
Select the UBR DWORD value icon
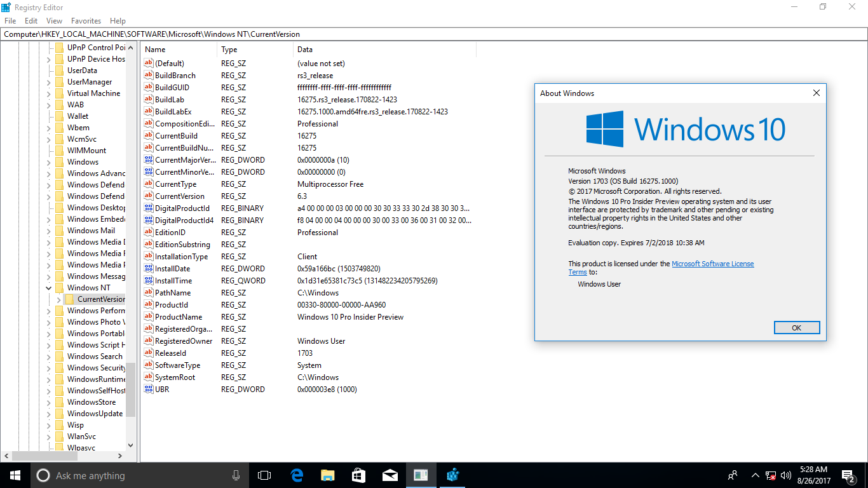tap(149, 389)
